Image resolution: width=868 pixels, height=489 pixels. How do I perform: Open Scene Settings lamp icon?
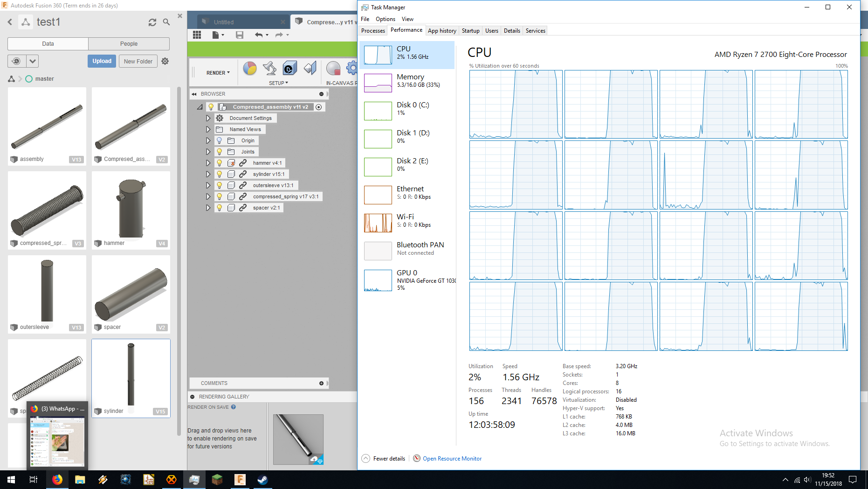pyautogui.click(x=269, y=69)
